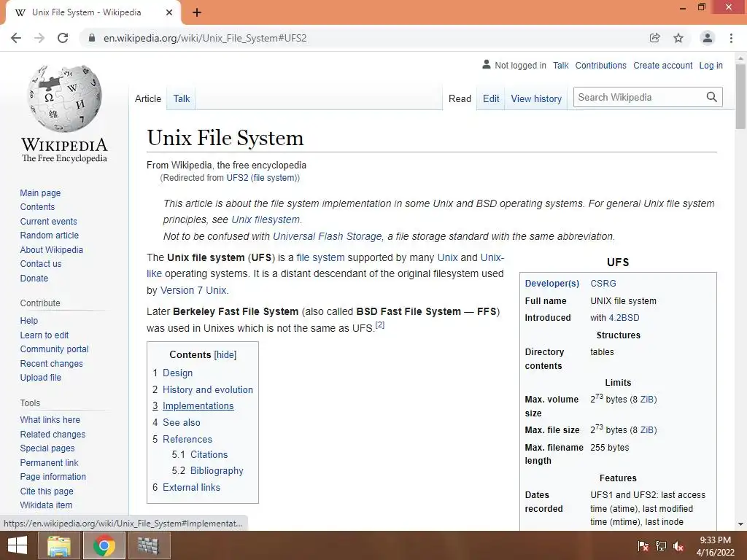
Task: Share this page icon in address bar
Action: pos(654,38)
